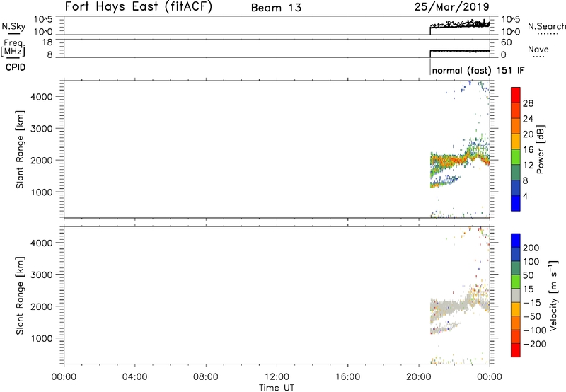Click the '28' label on Power colorbar
566x392 pixels.
point(528,103)
